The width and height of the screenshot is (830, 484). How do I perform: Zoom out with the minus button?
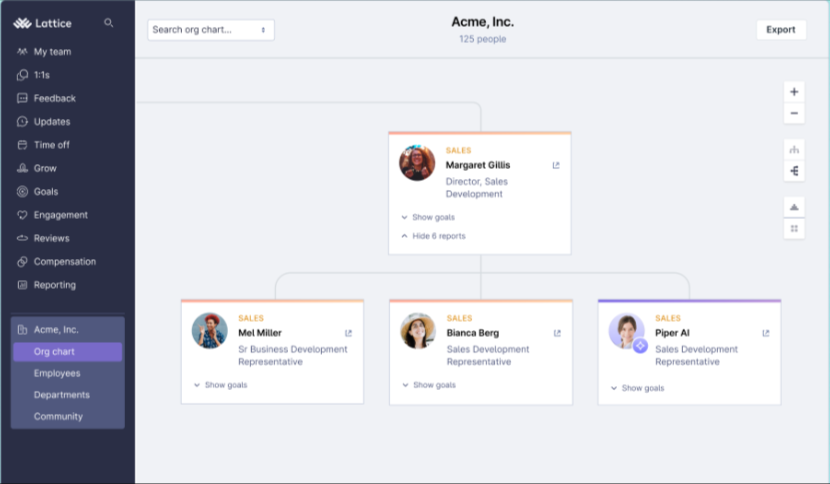(794, 113)
